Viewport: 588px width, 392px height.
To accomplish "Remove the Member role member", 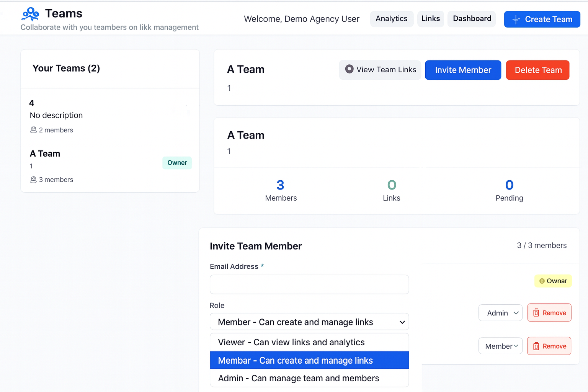I will point(549,346).
